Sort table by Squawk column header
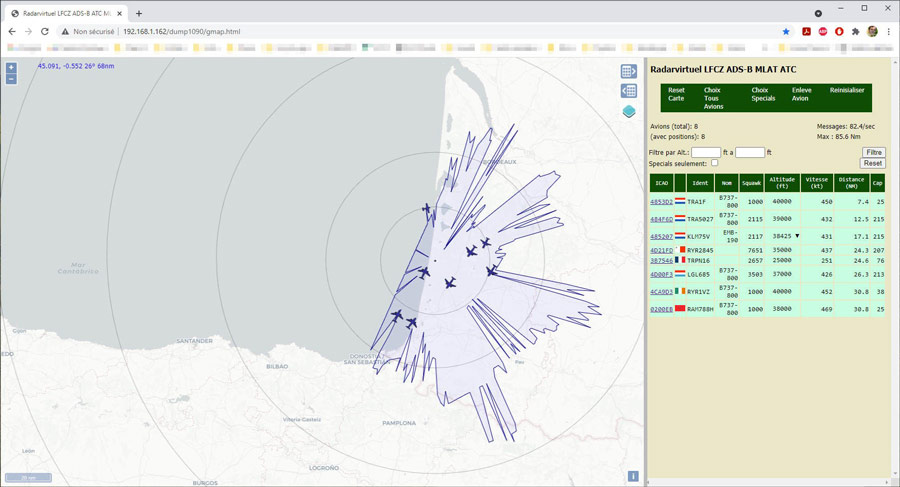This screenshot has width=900, height=487. 751,183
